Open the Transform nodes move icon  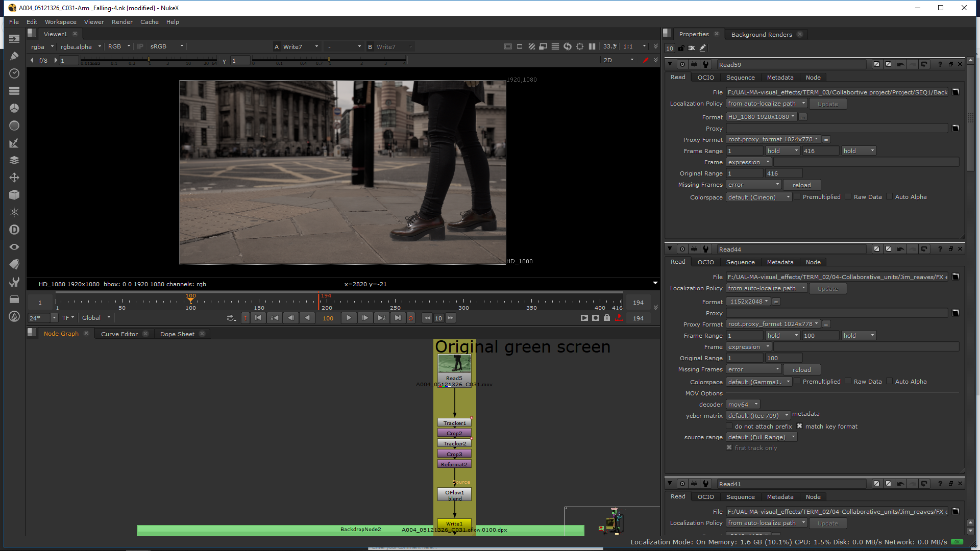[x=14, y=178]
